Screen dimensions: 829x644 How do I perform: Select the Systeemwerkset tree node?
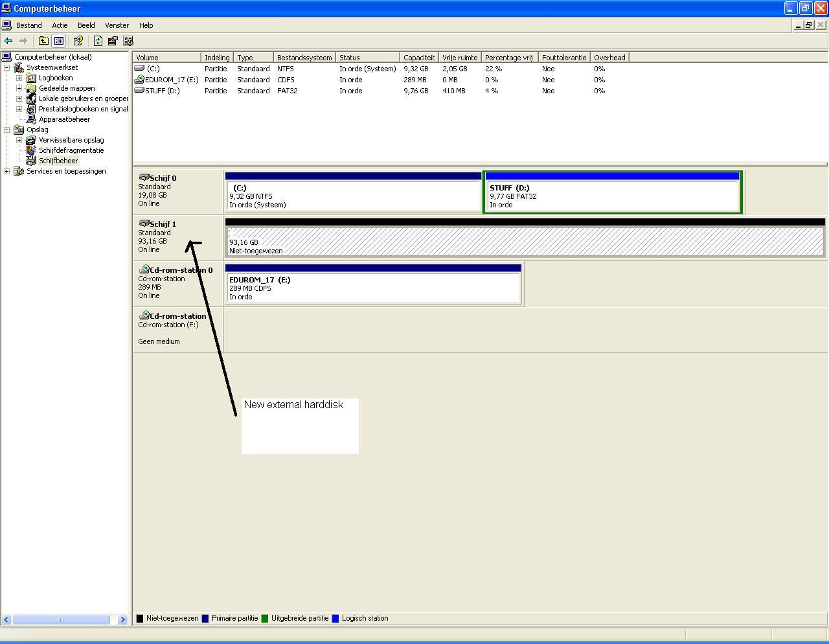[x=52, y=67]
